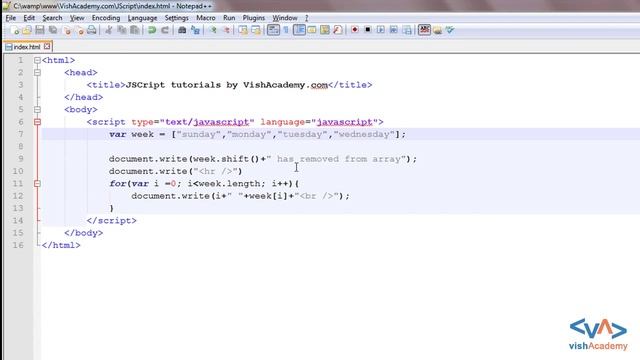Click the Copy icon
640x360 pixels.
point(122,30)
